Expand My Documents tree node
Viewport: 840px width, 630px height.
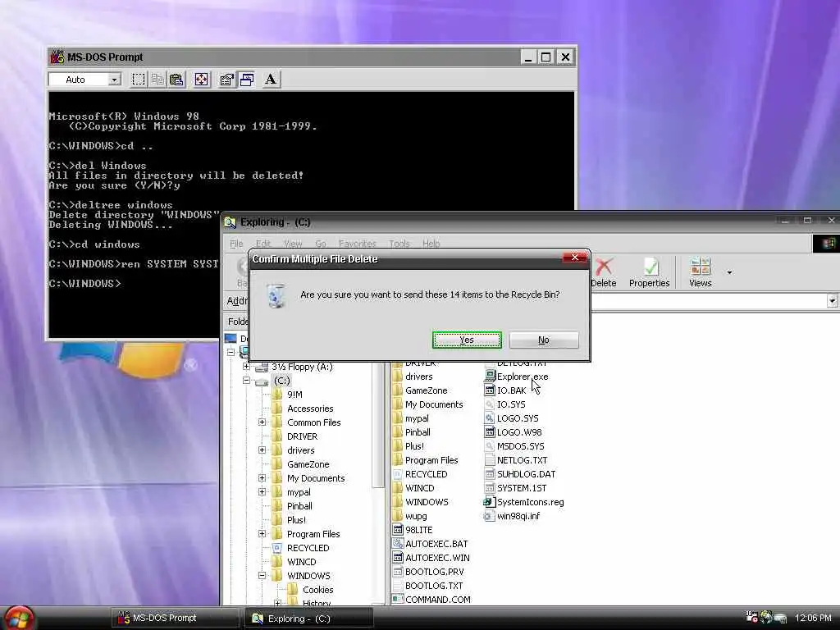(x=262, y=478)
